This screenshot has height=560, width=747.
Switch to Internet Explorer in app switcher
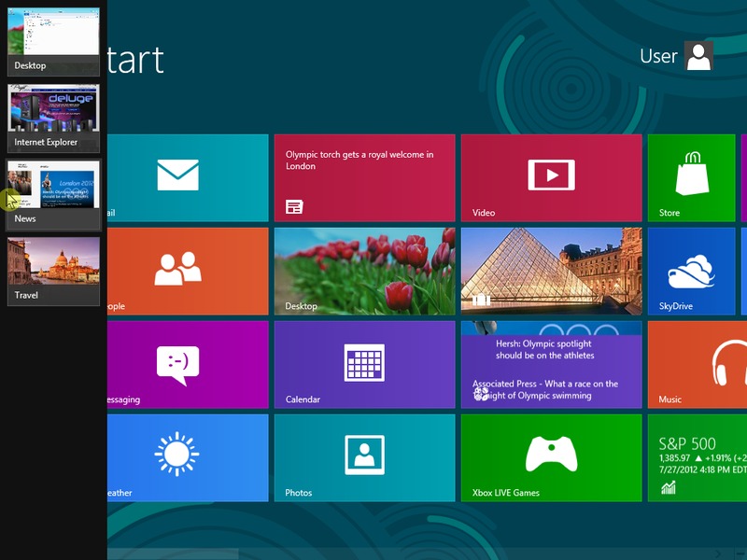(53, 116)
